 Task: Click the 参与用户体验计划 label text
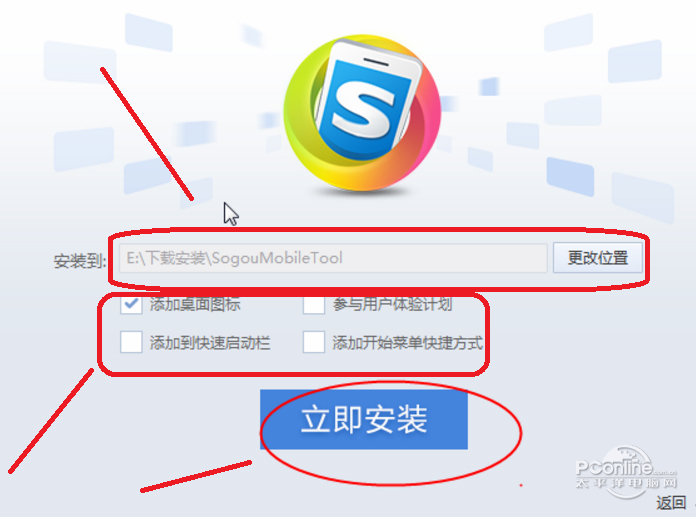[392, 305]
